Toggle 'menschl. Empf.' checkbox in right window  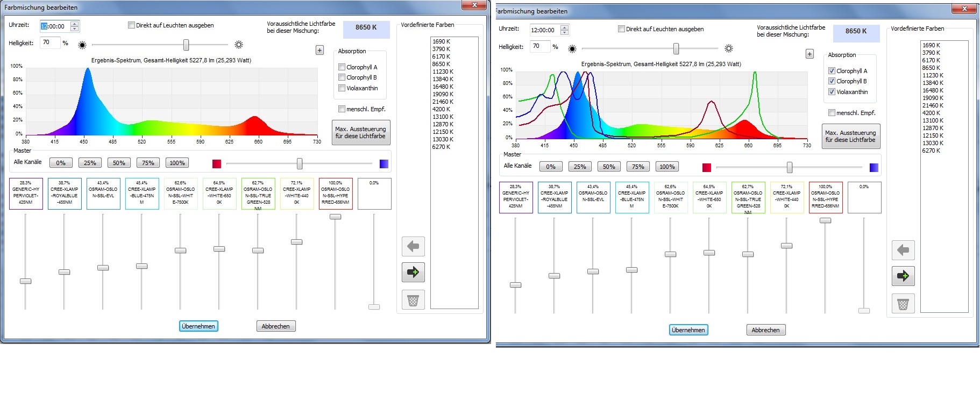[x=832, y=113]
